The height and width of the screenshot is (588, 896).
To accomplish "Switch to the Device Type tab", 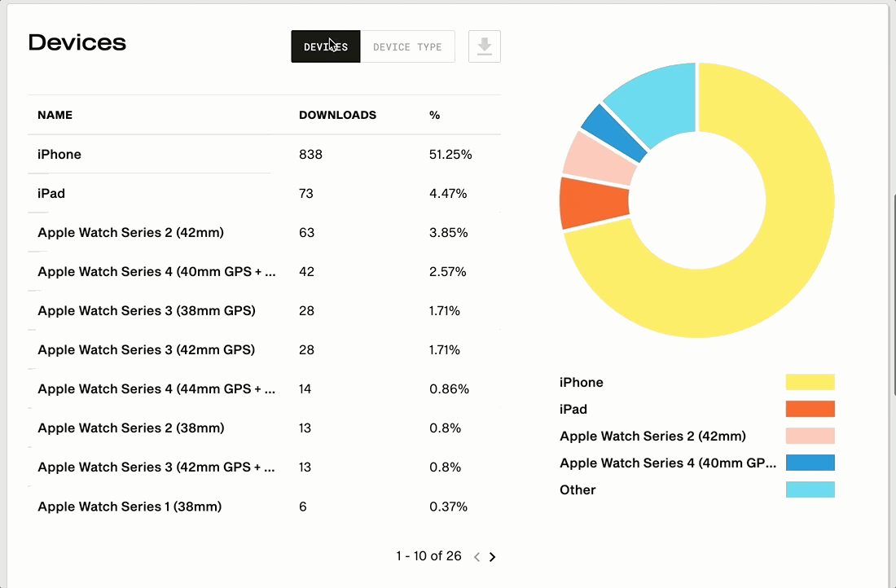I will 407,46.
